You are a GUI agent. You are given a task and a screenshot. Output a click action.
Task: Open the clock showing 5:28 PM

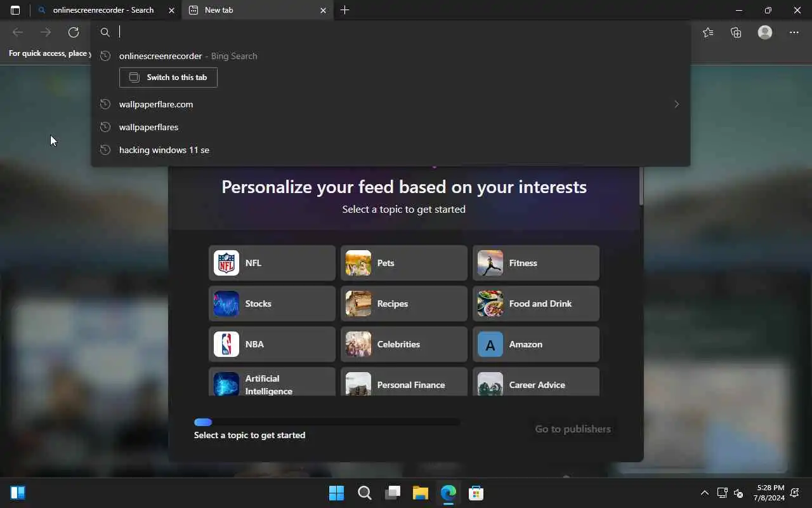pyautogui.click(x=769, y=493)
